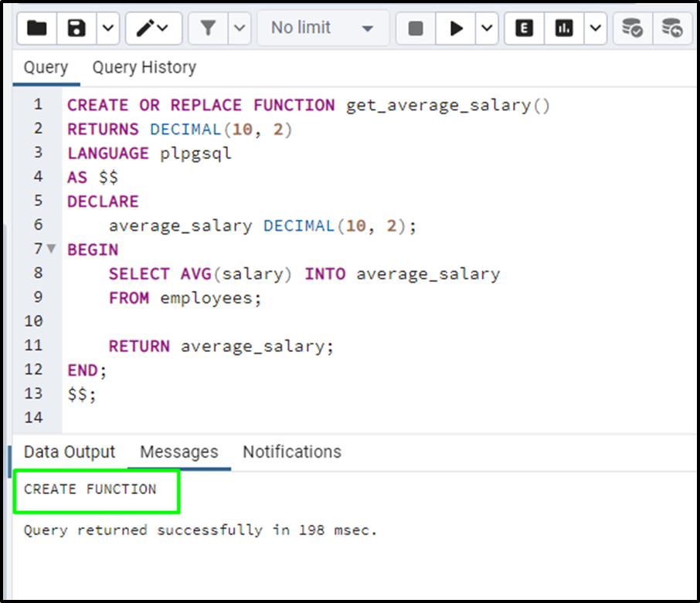Switch to the Query History tab
The height and width of the screenshot is (603, 700).
click(x=144, y=67)
